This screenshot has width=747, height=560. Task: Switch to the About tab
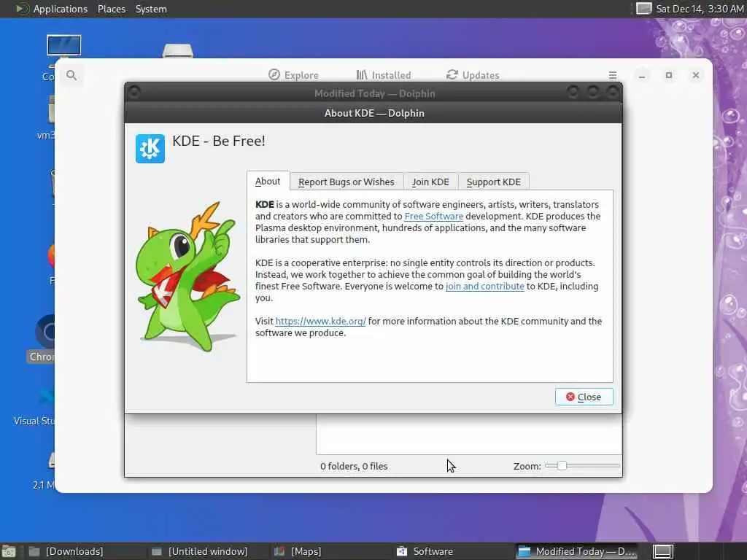click(268, 181)
